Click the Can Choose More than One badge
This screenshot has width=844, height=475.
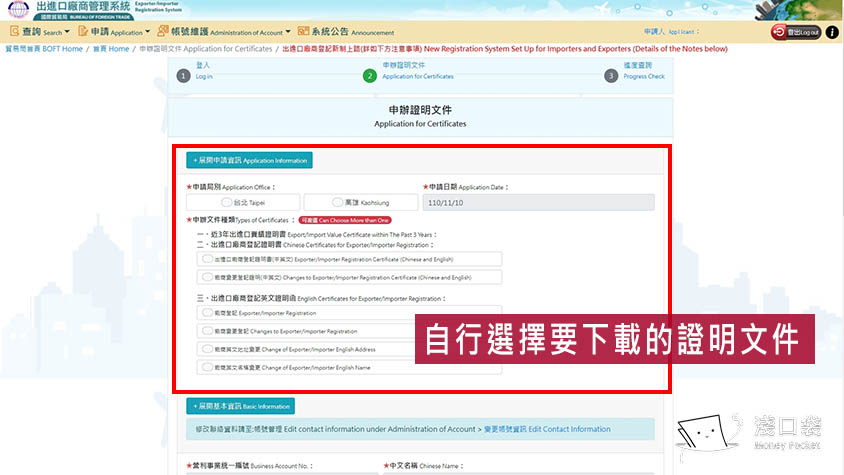(x=344, y=220)
